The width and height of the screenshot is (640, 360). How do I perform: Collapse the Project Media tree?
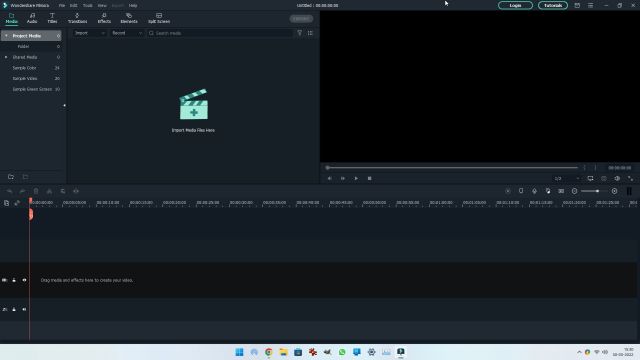(6, 36)
